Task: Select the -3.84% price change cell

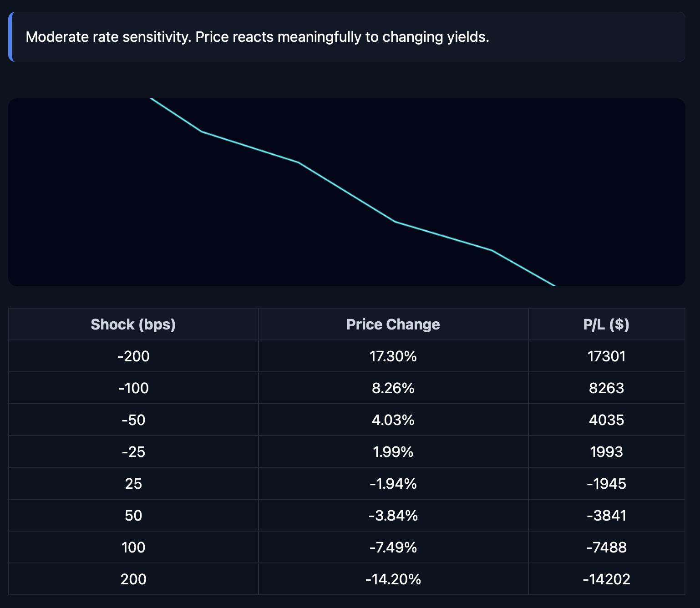Action: (x=393, y=516)
